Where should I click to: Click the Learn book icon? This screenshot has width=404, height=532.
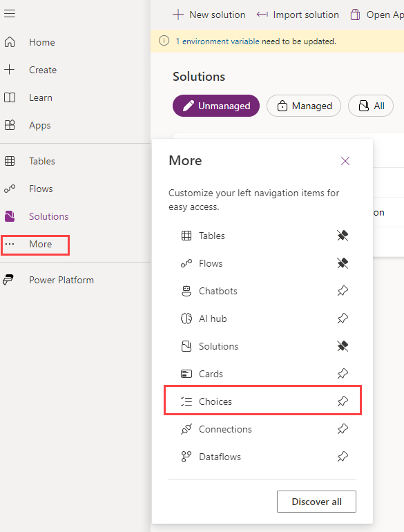pos(10,97)
